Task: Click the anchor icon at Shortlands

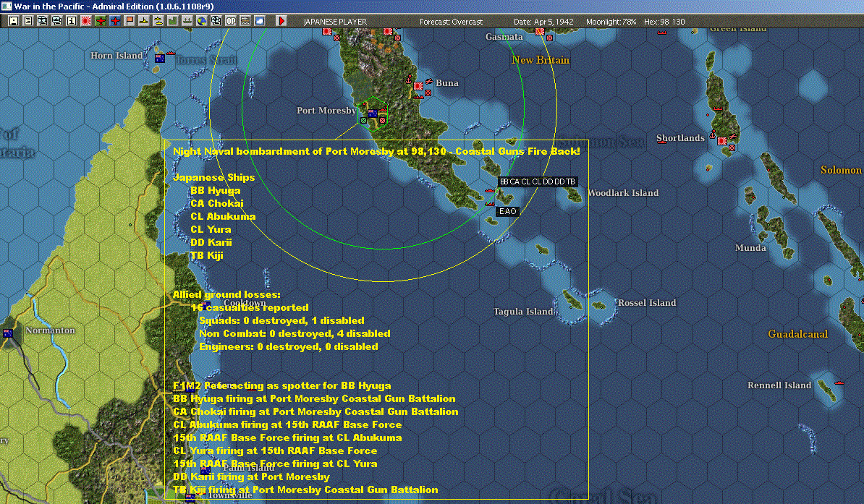Action: [712, 134]
